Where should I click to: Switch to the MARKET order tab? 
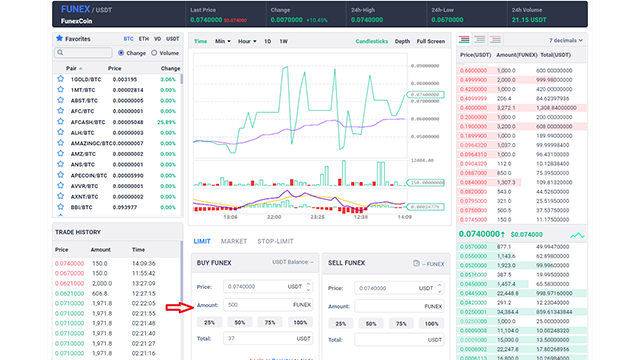(234, 241)
